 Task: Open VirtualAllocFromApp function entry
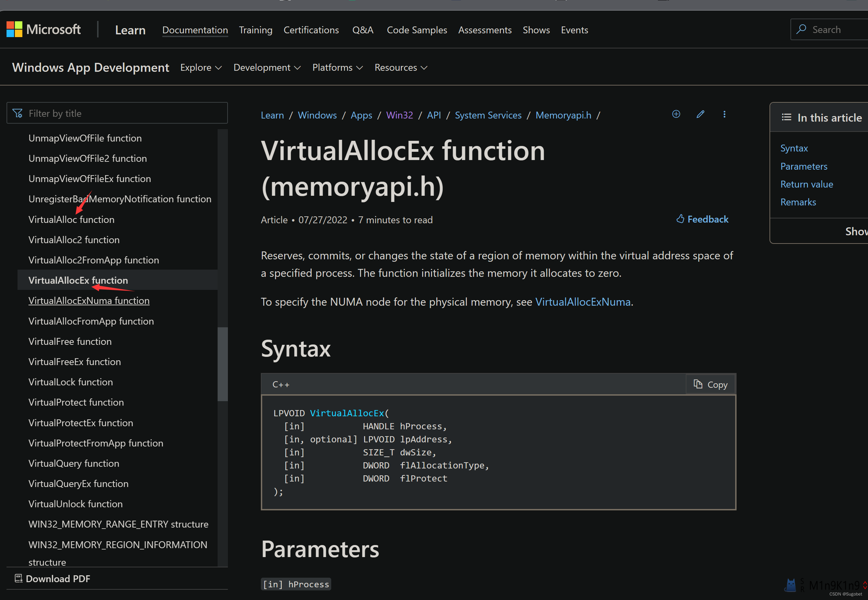click(x=91, y=321)
